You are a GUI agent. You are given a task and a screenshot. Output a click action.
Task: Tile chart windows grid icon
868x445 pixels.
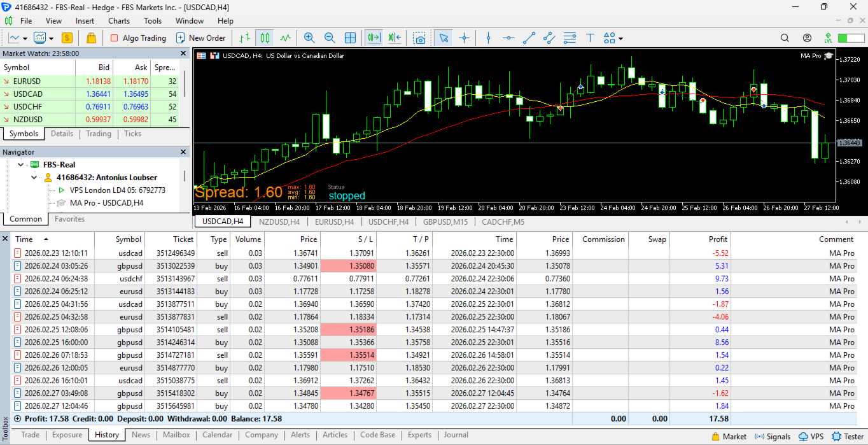coord(351,38)
